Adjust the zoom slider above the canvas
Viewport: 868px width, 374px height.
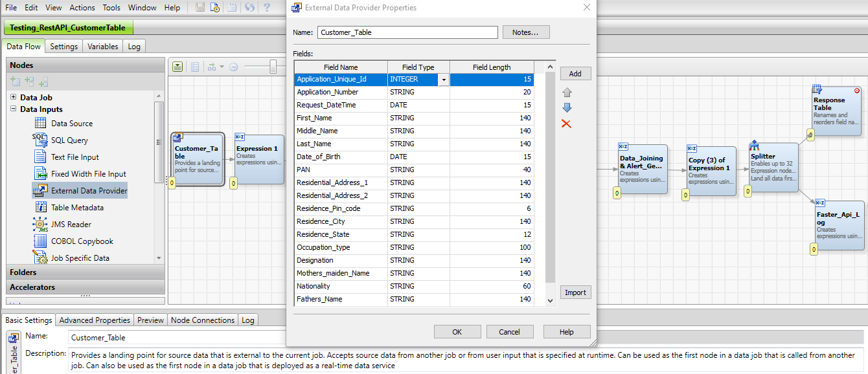(273, 66)
